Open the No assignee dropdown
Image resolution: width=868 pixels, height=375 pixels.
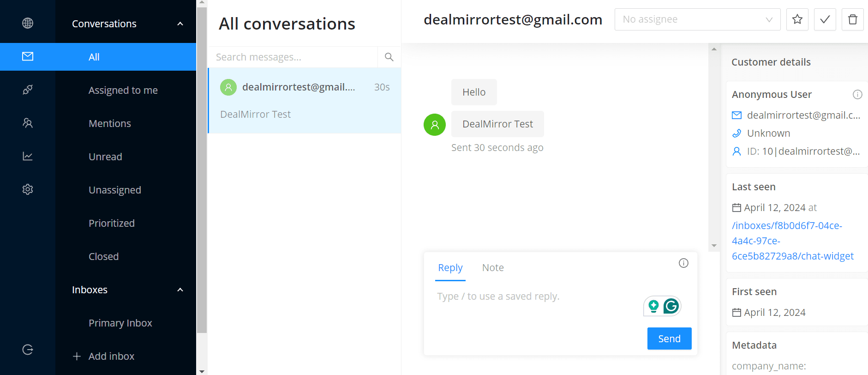click(x=697, y=19)
